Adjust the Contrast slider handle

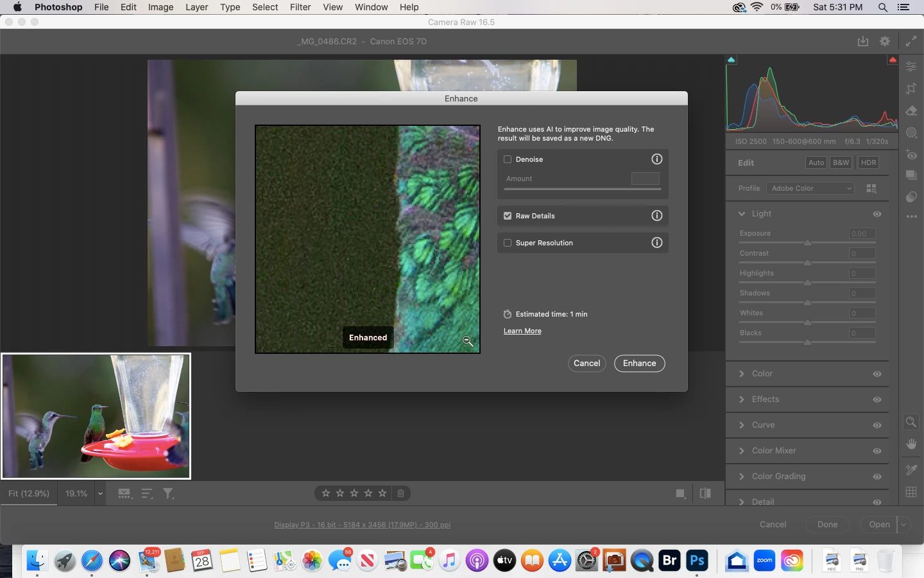pyautogui.click(x=808, y=263)
